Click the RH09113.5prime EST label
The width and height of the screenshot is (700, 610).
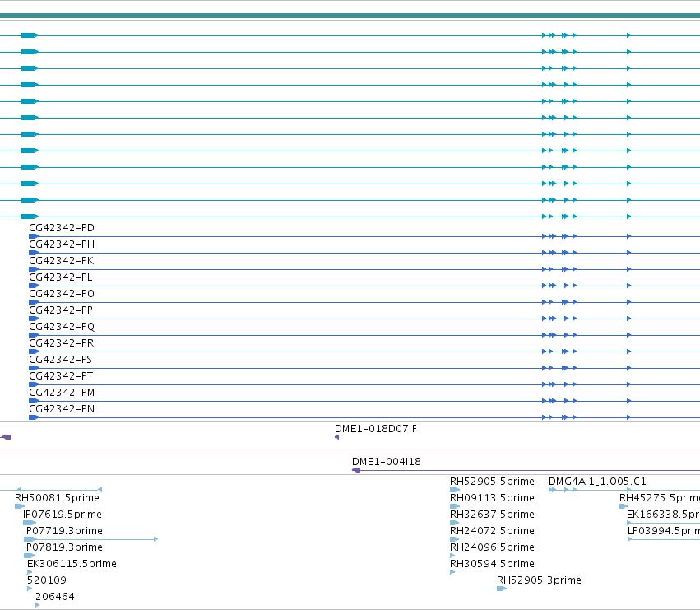click(492, 498)
